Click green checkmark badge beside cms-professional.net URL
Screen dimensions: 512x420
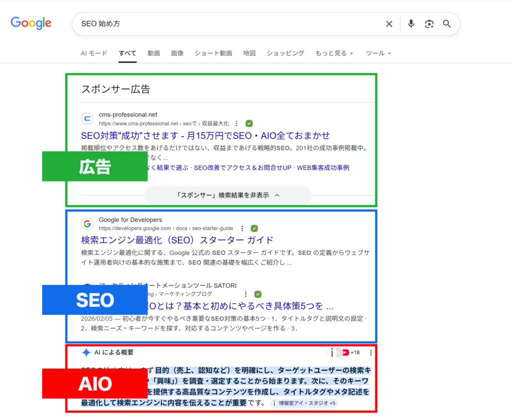coord(249,123)
